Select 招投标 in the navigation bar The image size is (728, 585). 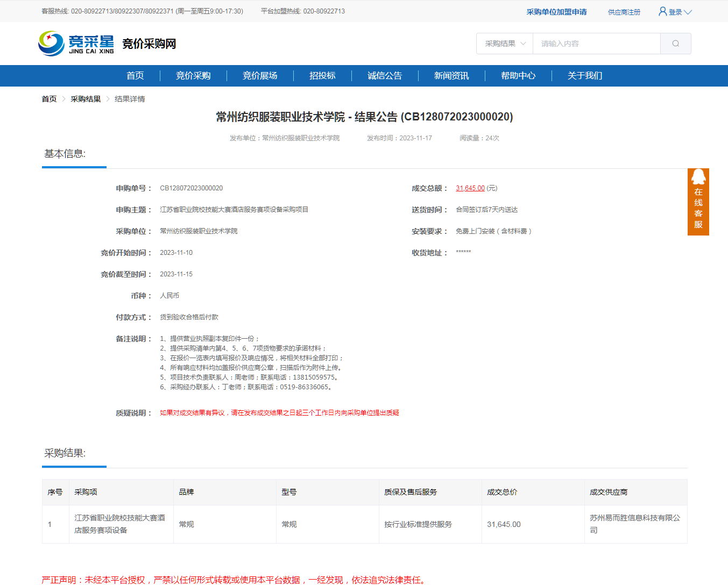coord(322,76)
